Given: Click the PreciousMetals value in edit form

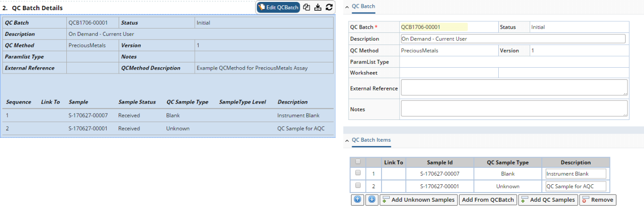Looking at the screenshot, I should tap(419, 50).
